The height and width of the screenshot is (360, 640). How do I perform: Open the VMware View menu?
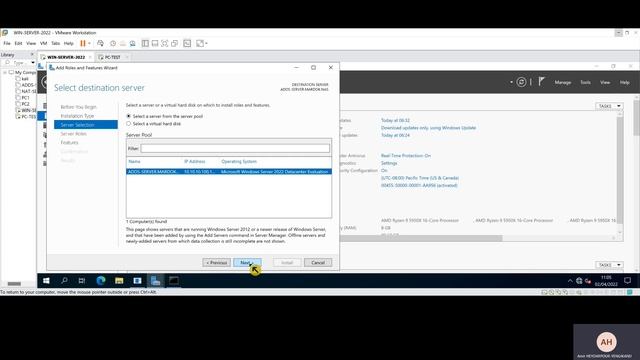click(31, 43)
